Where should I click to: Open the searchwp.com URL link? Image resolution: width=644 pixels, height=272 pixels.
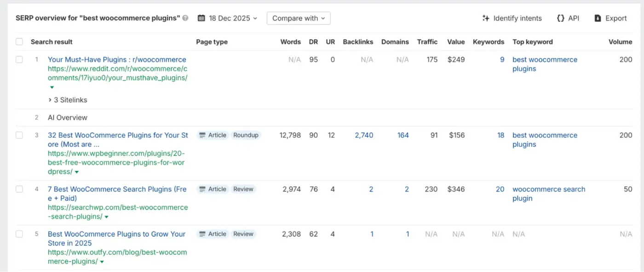click(x=118, y=212)
